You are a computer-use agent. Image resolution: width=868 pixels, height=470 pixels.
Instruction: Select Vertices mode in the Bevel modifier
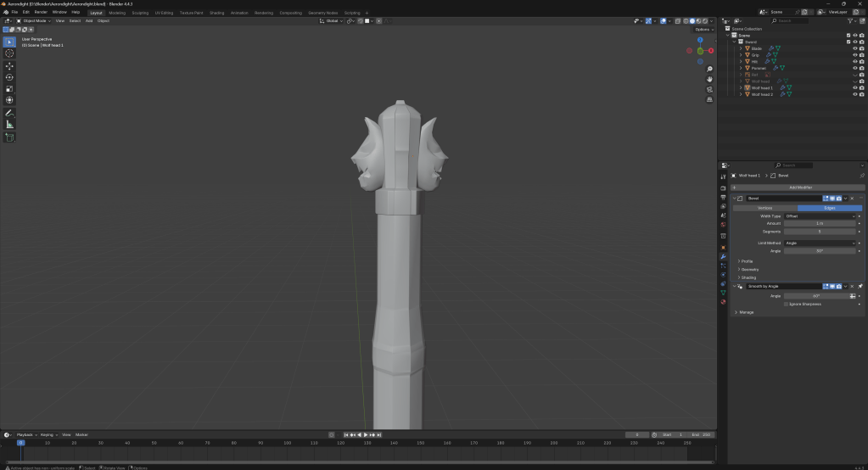(764, 208)
